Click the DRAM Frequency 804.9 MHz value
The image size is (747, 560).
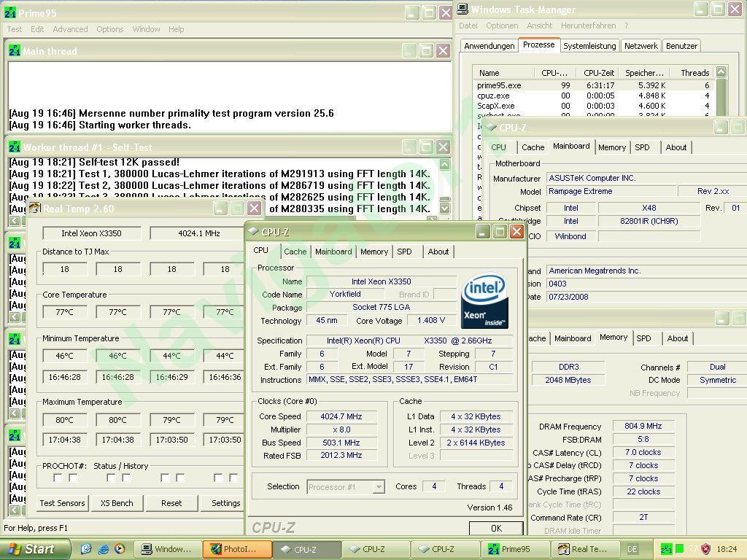click(643, 426)
